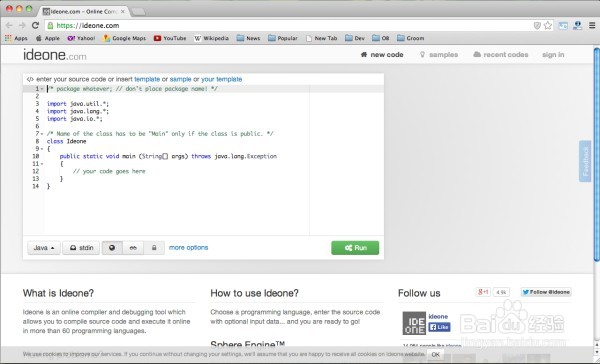Click the Facebook Like button
600x364 pixels.
pyautogui.click(x=439, y=327)
